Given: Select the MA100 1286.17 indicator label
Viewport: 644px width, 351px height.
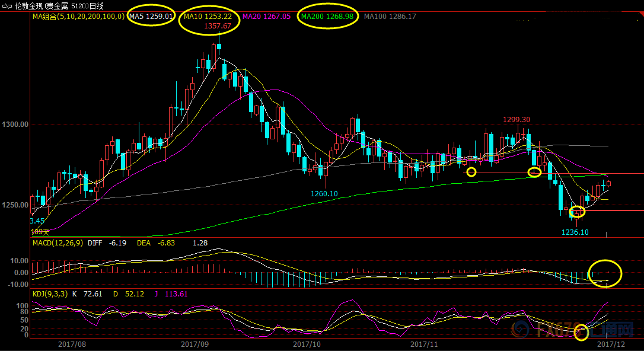Looking at the screenshot, I should pyautogui.click(x=390, y=17).
